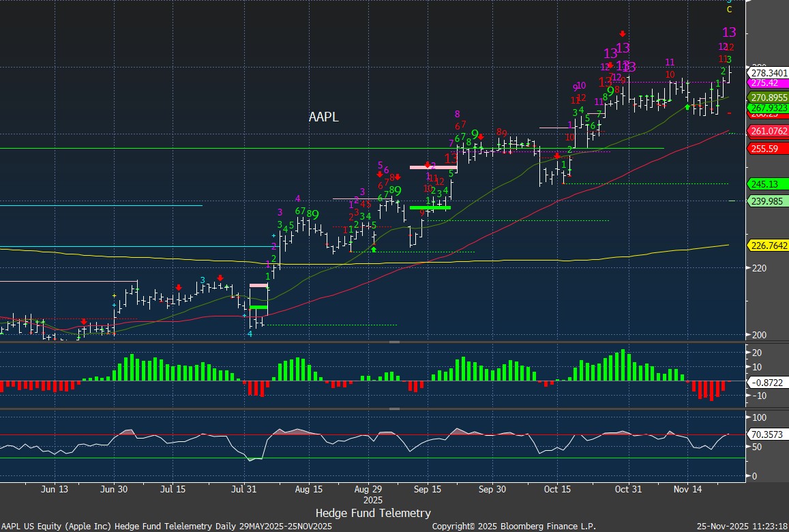Click the Sep 15 date on the time axis
This screenshot has width=789, height=532.
tap(427, 490)
